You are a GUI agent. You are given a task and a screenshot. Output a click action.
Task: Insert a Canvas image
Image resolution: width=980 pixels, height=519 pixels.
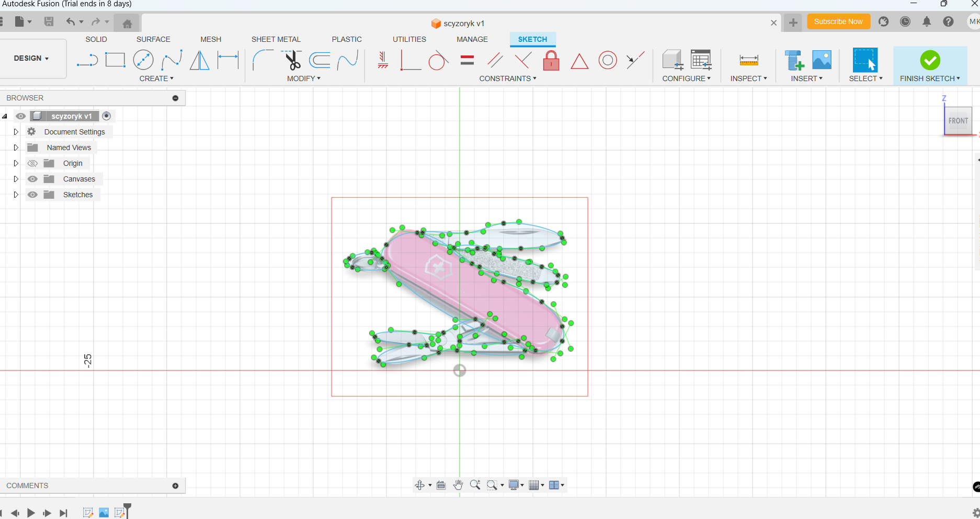pos(822,60)
